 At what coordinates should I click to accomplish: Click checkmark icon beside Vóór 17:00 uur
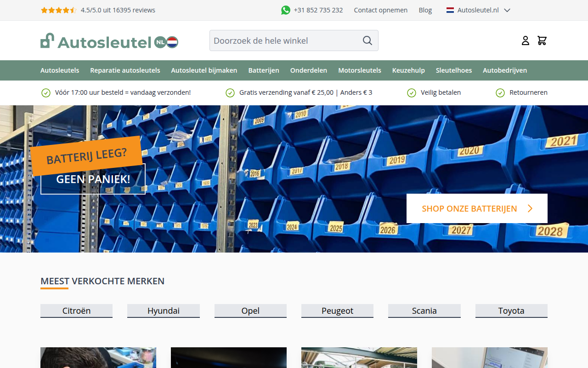click(x=46, y=93)
